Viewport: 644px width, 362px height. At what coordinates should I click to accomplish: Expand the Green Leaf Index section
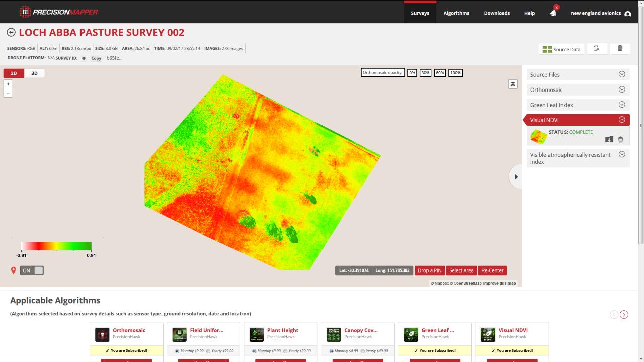(578, 105)
